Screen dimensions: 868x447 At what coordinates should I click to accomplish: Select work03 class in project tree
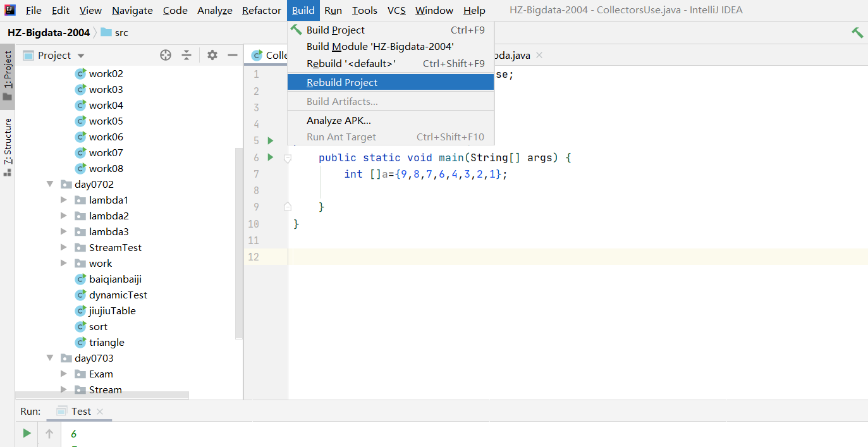coord(99,89)
